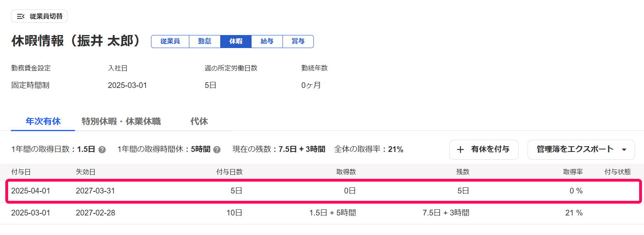Image resolution: width=644 pixels, height=235 pixels.
Task: Click the 管理簿をエクスポート button
Action: 581,149
